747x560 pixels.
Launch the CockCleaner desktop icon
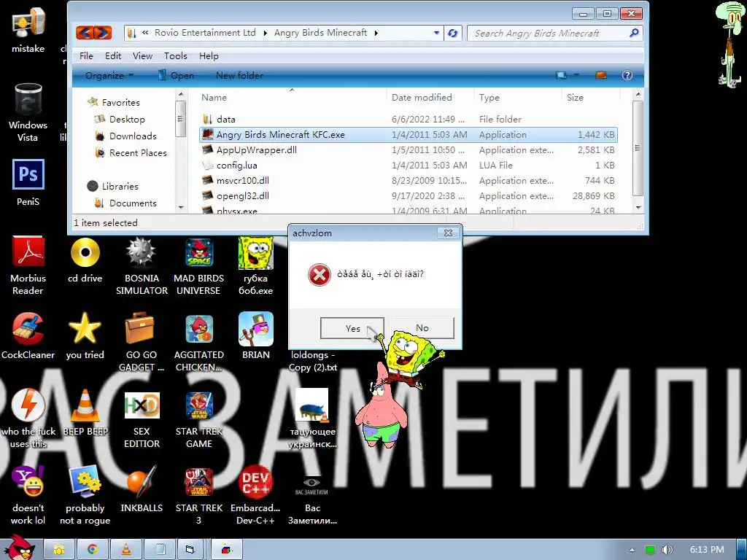tap(28, 336)
